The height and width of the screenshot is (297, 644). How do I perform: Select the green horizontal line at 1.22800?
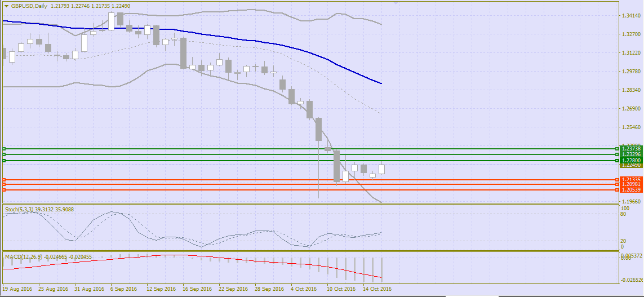(x=310, y=161)
